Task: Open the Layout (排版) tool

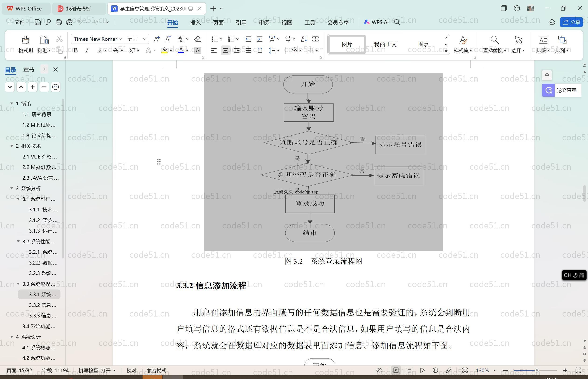Action: tap(543, 44)
